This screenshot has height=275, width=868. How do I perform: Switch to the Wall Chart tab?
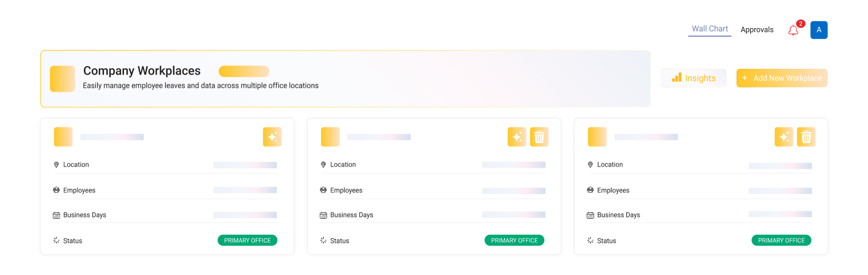710,29
